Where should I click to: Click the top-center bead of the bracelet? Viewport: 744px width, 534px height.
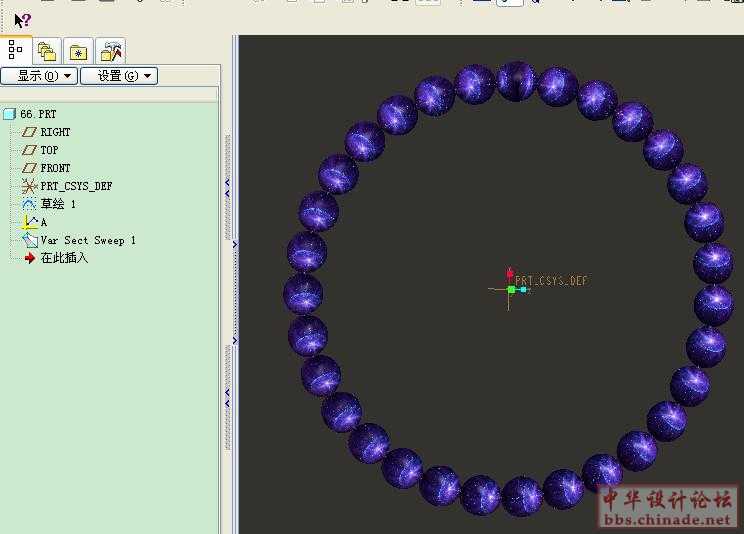coord(516,81)
